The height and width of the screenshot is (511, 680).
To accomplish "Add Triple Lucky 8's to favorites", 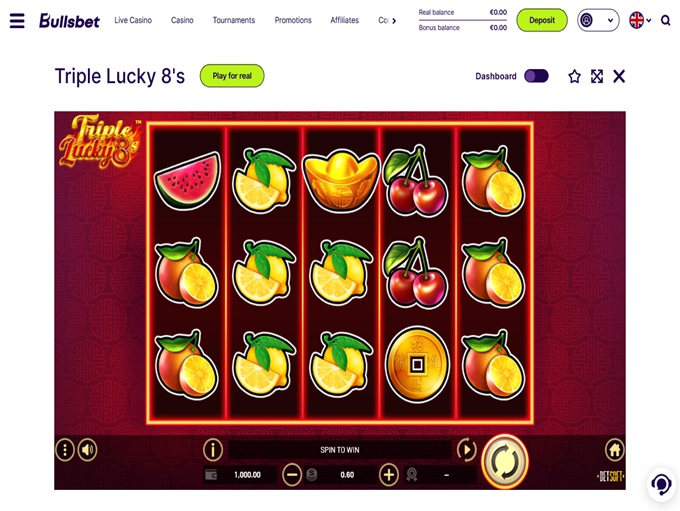I will [574, 76].
